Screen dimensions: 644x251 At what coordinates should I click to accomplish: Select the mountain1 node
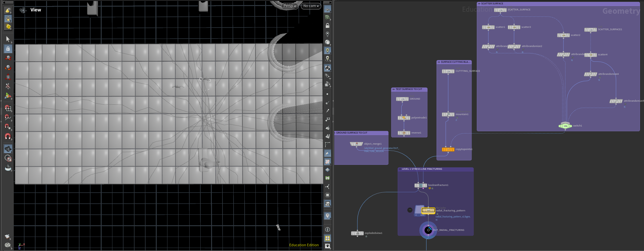click(x=448, y=114)
